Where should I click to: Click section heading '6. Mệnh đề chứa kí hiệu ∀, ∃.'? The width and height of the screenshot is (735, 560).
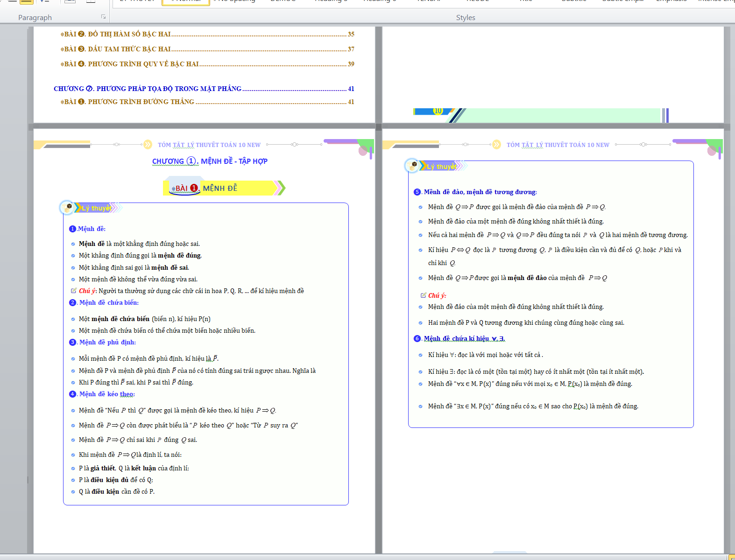tap(459, 338)
